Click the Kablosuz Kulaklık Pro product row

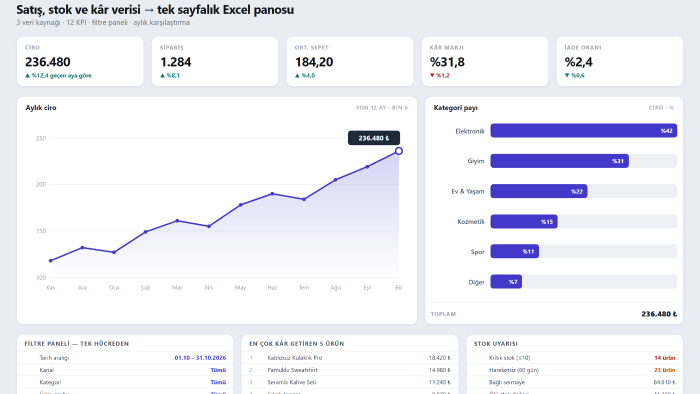point(350,358)
